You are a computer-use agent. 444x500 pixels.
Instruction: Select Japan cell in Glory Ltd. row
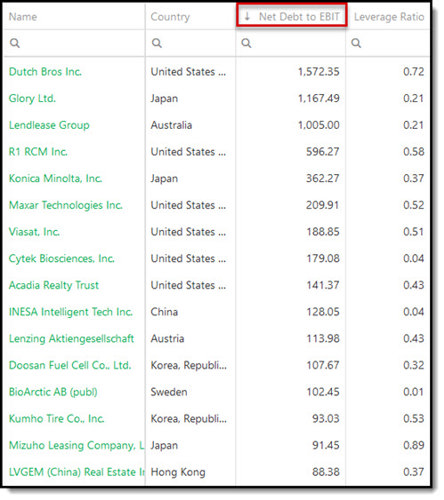[164, 98]
